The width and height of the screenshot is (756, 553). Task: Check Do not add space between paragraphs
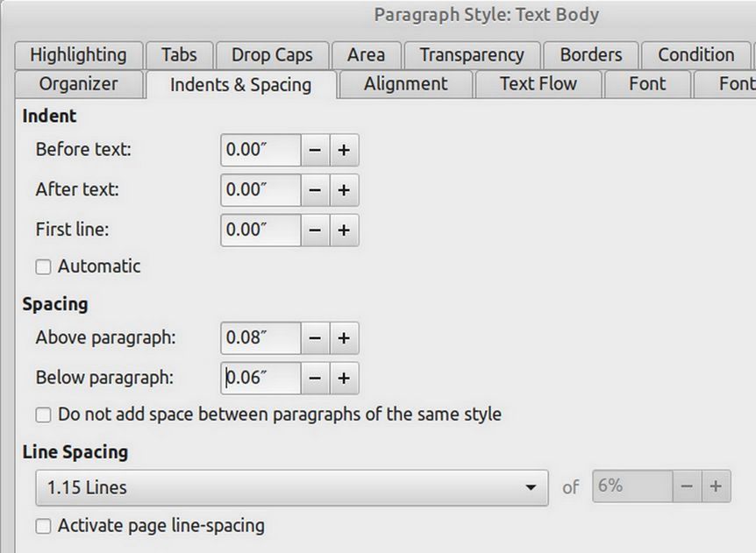pos(43,415)
